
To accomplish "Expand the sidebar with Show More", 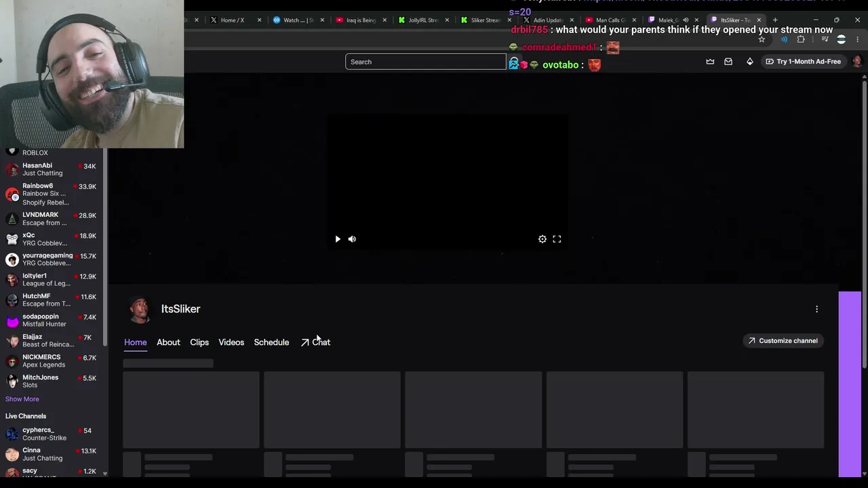I will point(22,399).
